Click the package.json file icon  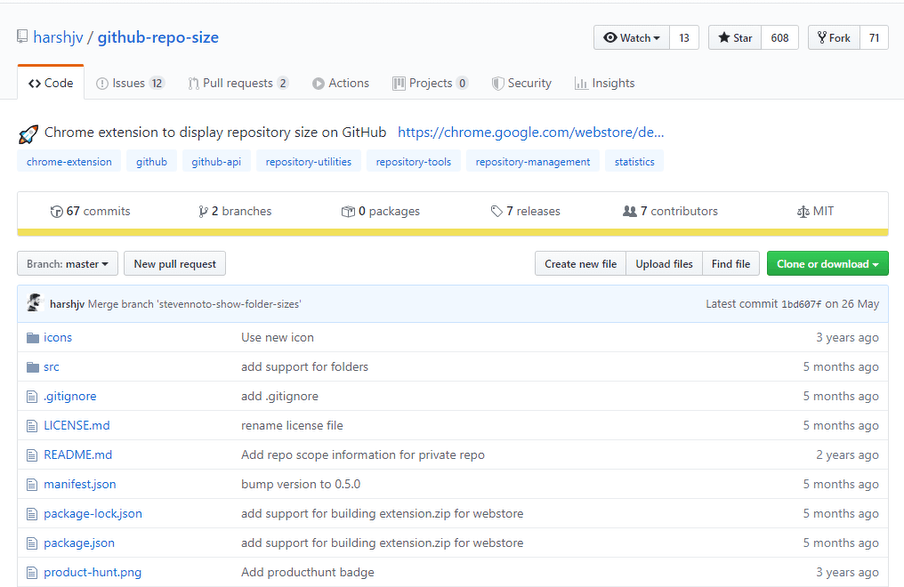32,544
